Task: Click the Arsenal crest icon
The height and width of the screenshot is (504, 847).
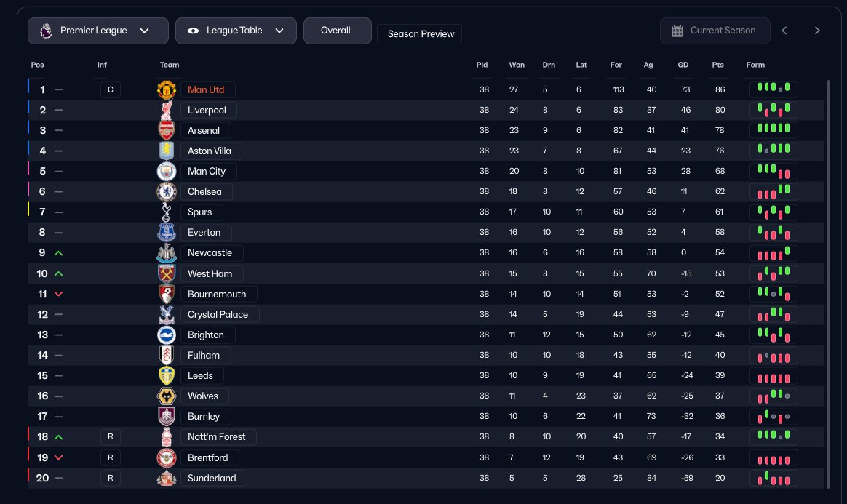Action: point(167,131)
